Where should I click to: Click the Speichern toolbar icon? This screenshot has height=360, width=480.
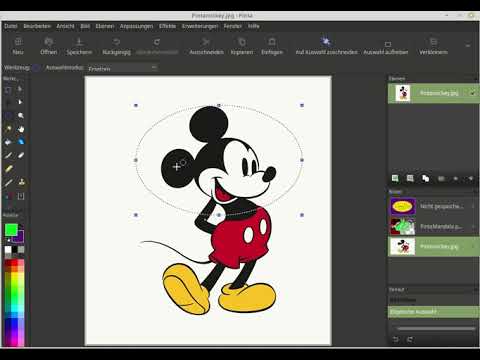tap(79, 42)
